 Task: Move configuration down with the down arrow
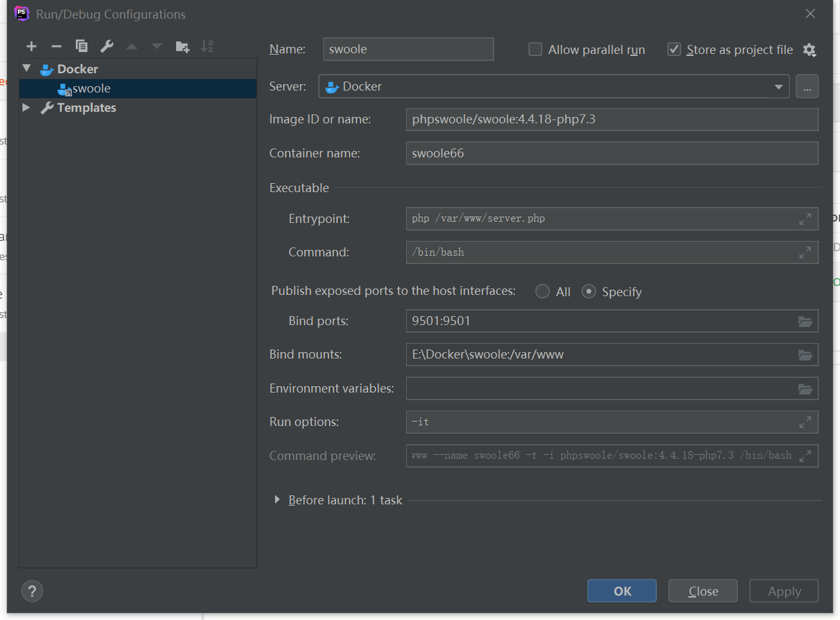157,46
